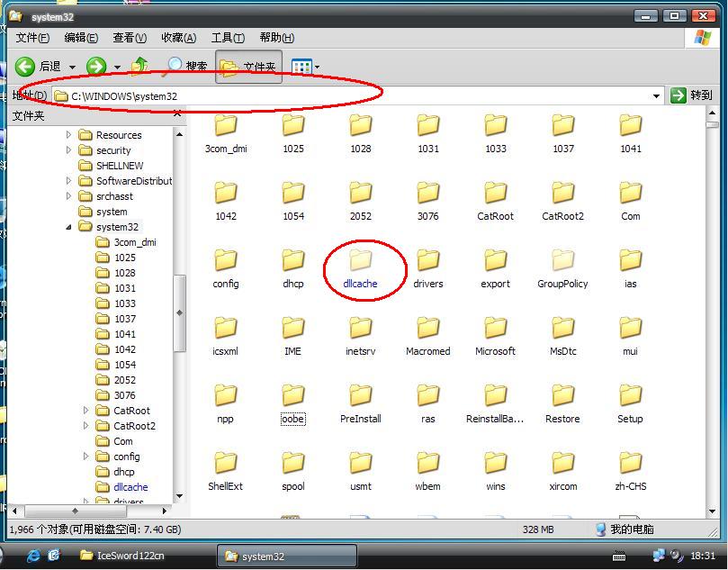Expand the config tree node
The height and width of the screenshot is (570, 728).
[x=85, y=457]
